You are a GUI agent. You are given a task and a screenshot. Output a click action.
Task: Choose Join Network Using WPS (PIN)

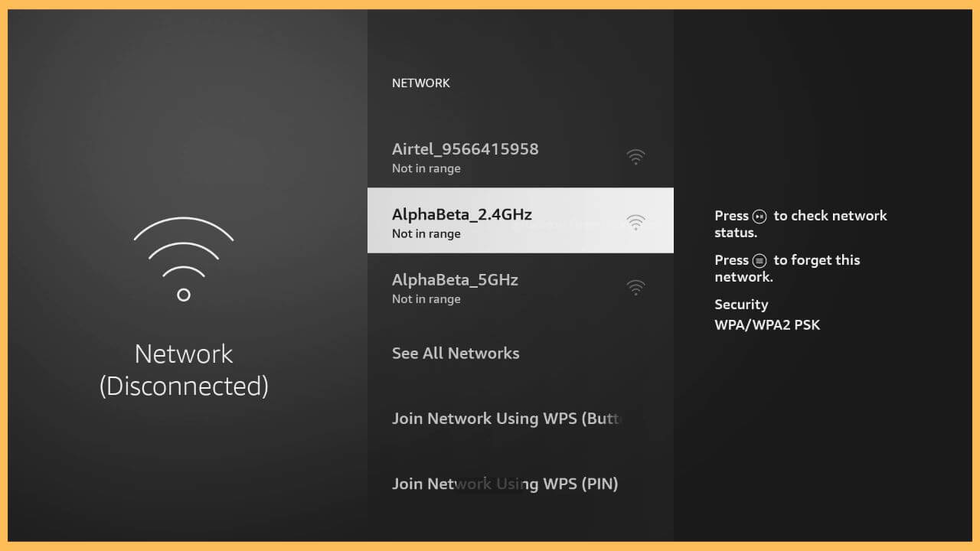[x=505, y=484]
